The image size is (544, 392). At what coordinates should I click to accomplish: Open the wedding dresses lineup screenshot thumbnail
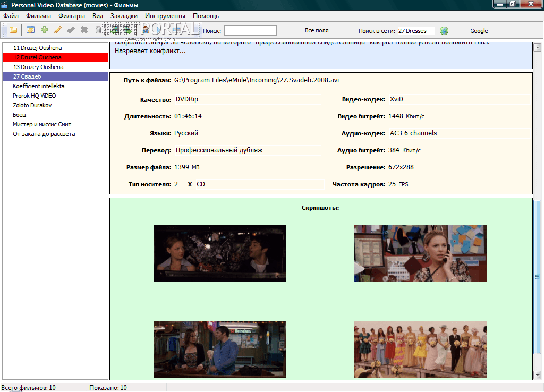[420, 349]
